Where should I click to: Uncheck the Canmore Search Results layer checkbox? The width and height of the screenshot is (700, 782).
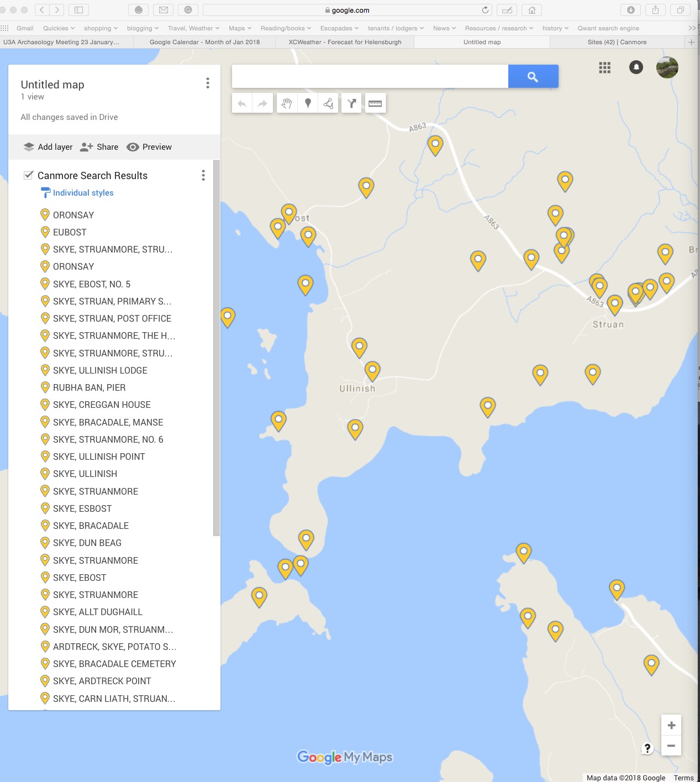pyautogui.click(x=29, y=175)
